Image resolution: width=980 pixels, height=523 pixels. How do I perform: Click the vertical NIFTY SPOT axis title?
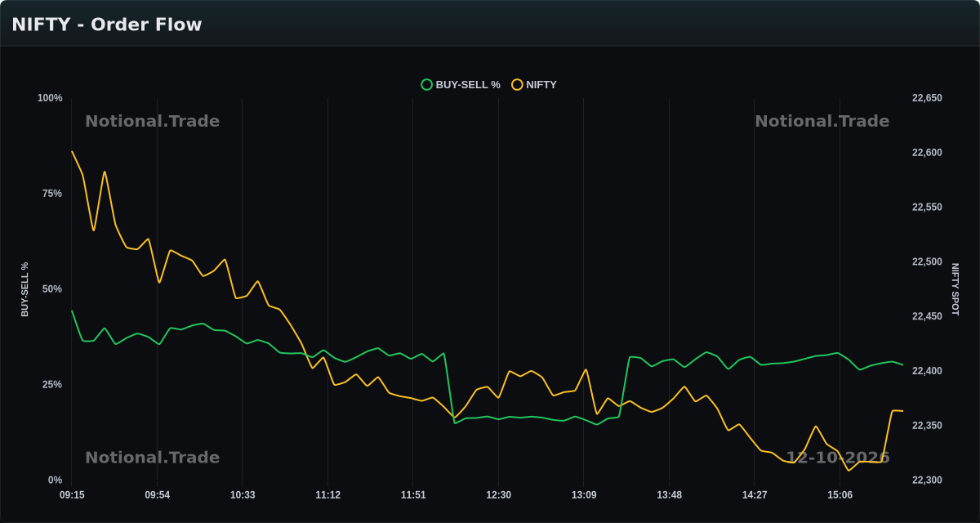[x=955, y=289]
